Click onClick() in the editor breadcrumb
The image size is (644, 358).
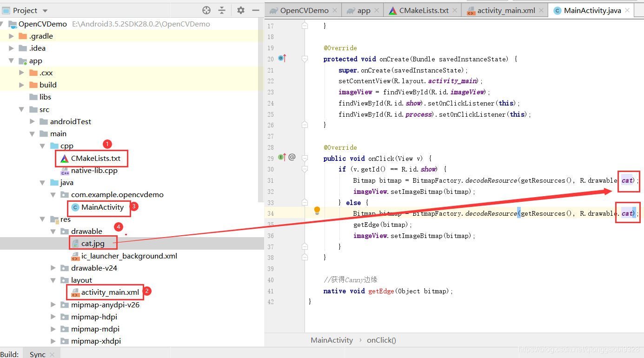381,340
